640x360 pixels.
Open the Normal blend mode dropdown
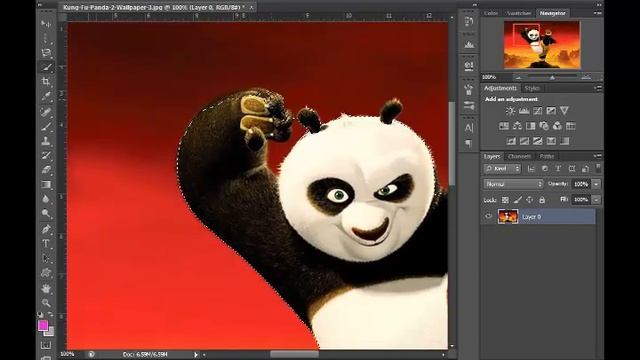coord(513,184)
